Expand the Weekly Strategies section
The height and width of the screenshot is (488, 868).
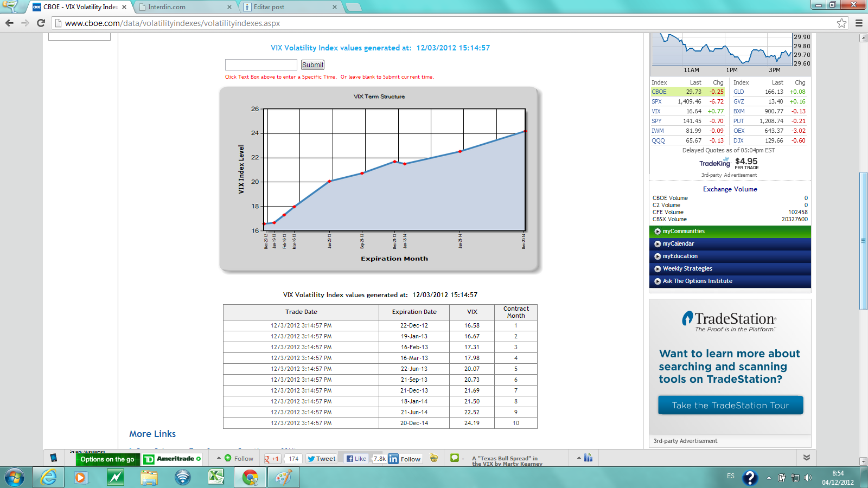pyautogui.click(x=687, y=269)
